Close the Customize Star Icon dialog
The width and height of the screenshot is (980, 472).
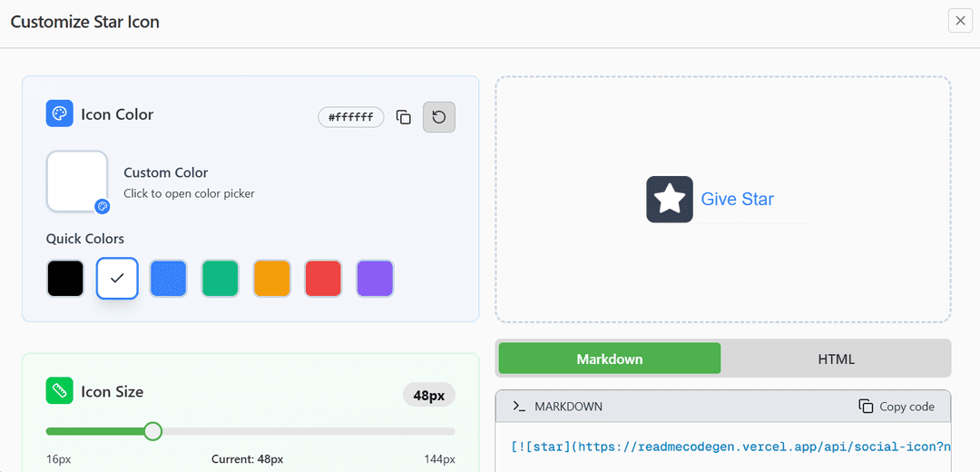(x=960, y=21)
